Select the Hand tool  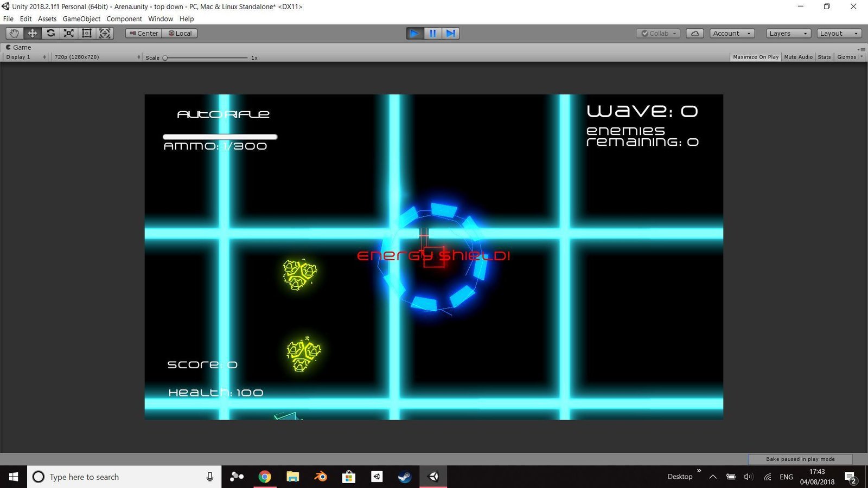pos(14,33)
